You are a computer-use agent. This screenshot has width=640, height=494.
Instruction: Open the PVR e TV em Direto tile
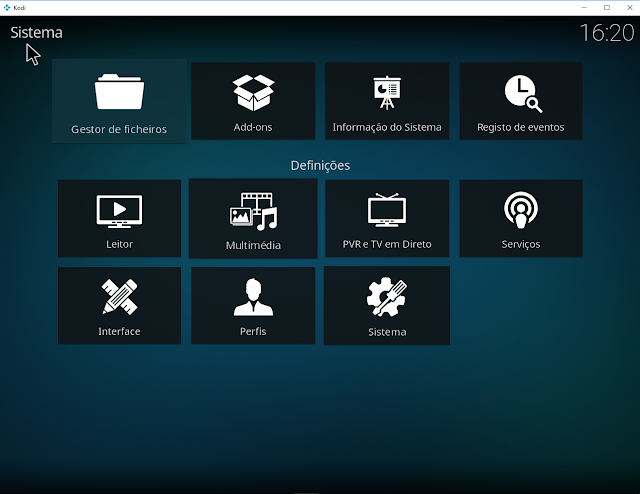(387, 218)
